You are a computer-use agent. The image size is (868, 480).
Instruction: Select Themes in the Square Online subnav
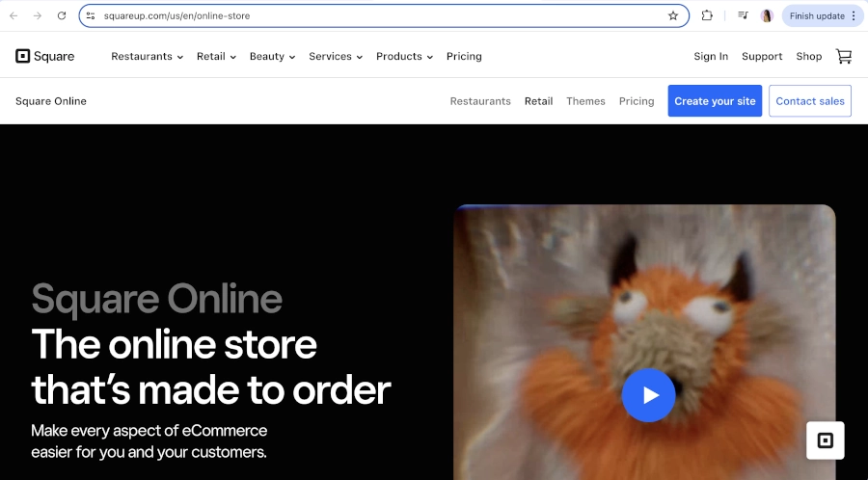click(585, 100)
